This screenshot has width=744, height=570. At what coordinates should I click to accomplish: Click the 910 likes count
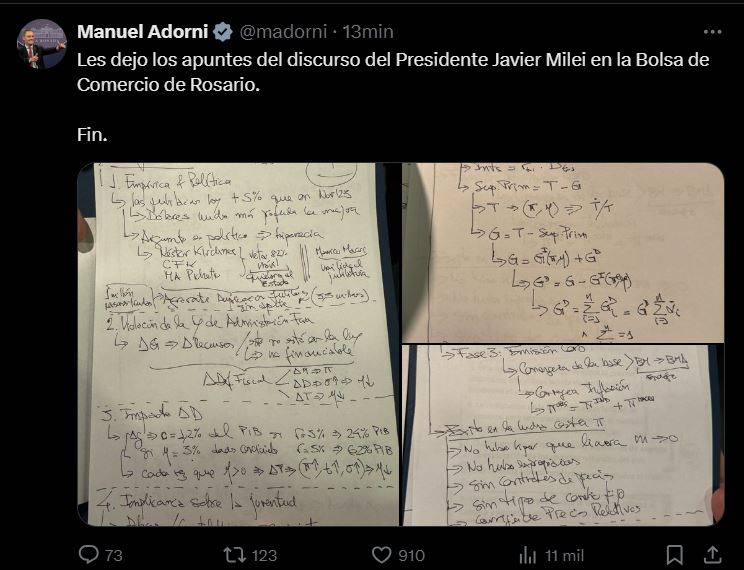tap(411, 555)
